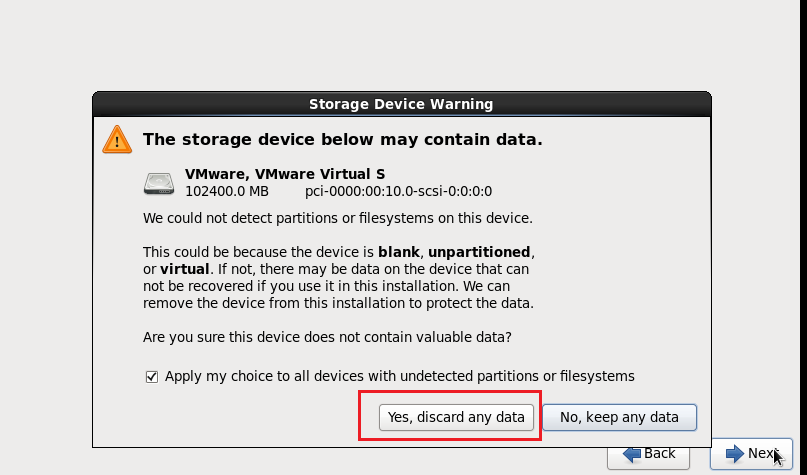Go back using the Back button label
Screen dimensions: 807x475
[x=660, y=453]
